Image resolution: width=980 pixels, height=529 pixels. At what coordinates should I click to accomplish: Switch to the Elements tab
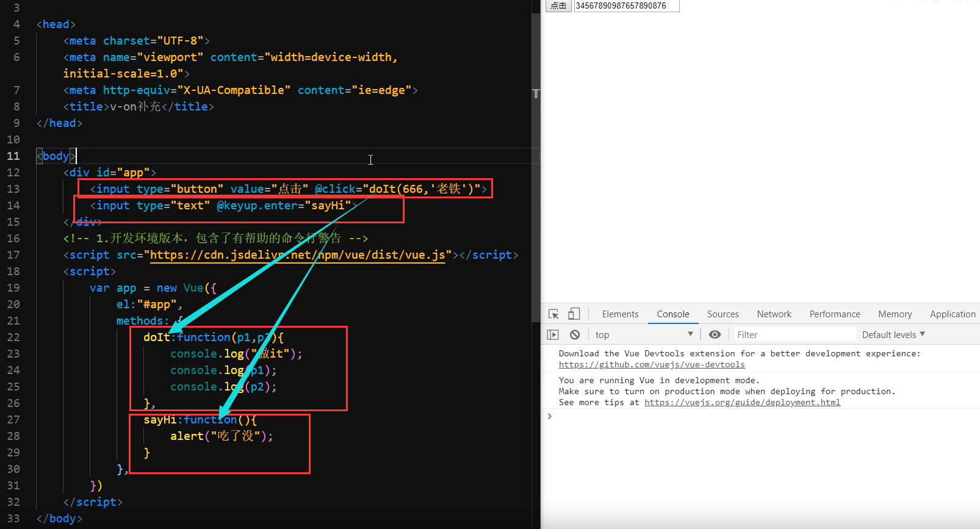coord(620,314)
